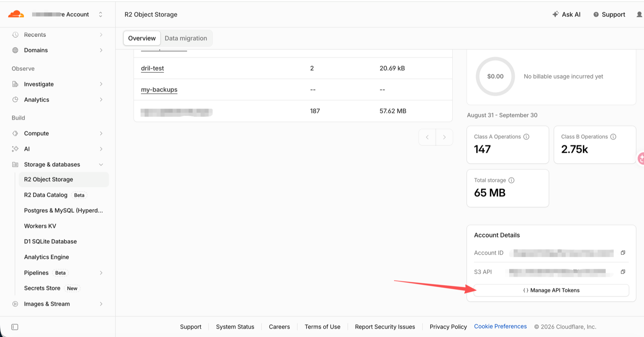Viewport: 644px width, 337px height.
Task: Open Support help icon in header
Action: tap(596, 14)
